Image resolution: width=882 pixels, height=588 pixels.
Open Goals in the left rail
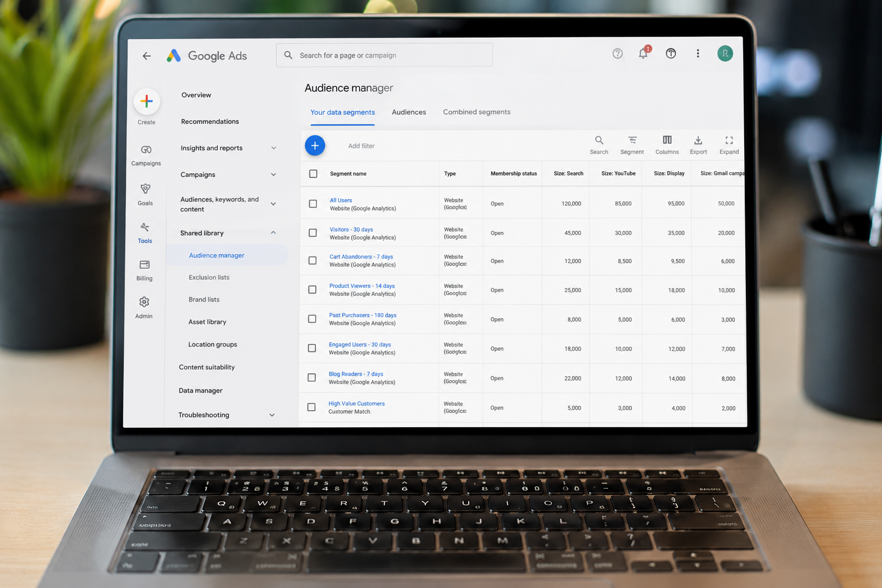click(x=145, y=195)
